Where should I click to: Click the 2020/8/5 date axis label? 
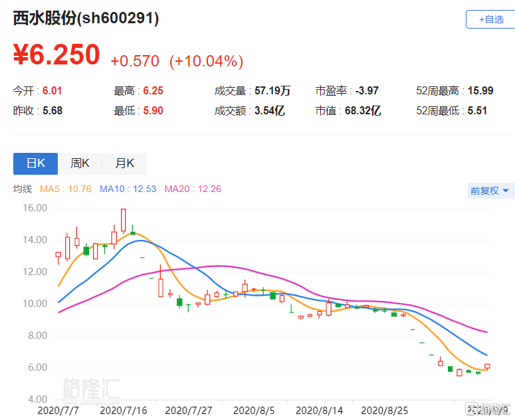pyautogui.click(x=254, y=411)
